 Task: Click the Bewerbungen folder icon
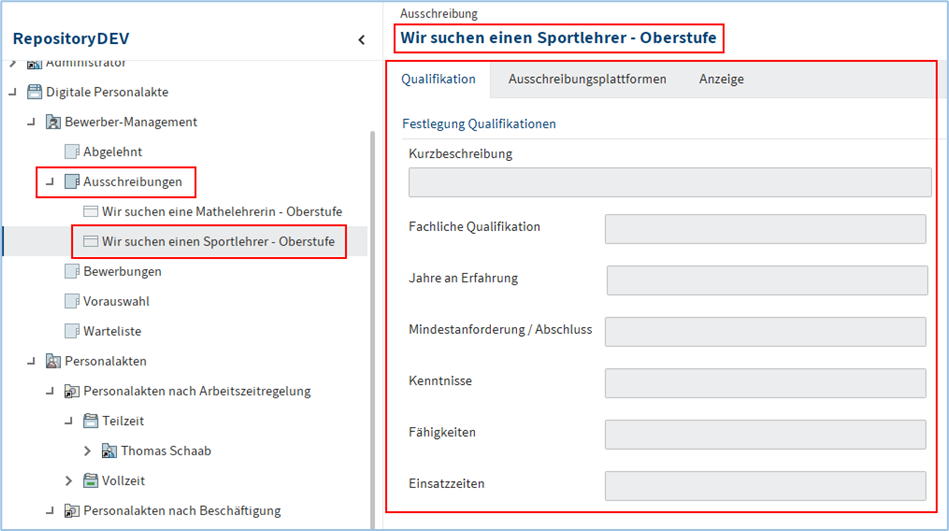(x=71, y=271)
